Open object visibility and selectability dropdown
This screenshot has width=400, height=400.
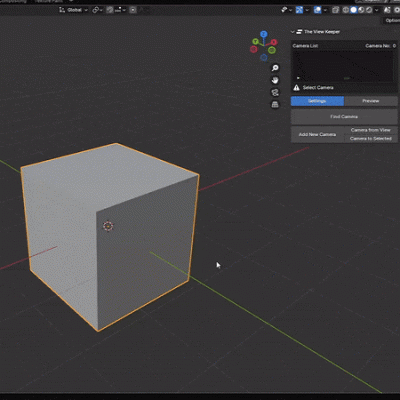point(286,10)
